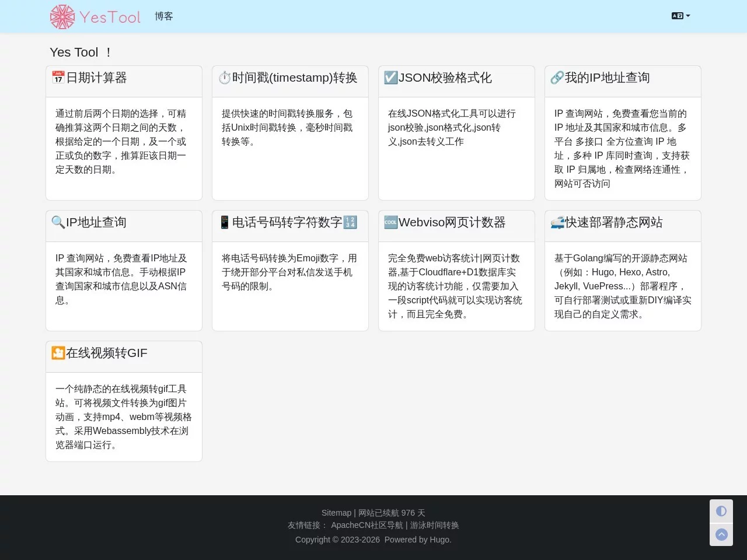The width and height of the screenshot is (747, 560).
Task: Toggle dark mode with half-moon button
Action: coord(721,511)
